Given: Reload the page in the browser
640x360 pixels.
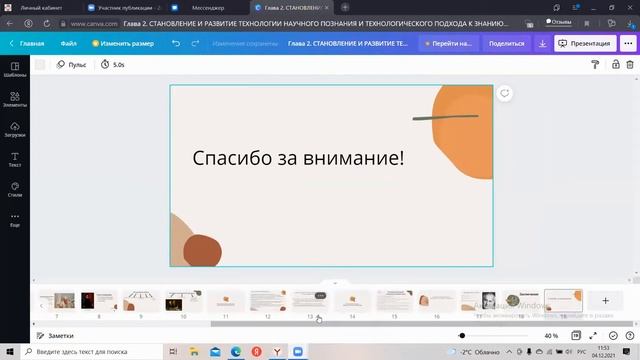Looking at the screenshot, I should 47,24.
